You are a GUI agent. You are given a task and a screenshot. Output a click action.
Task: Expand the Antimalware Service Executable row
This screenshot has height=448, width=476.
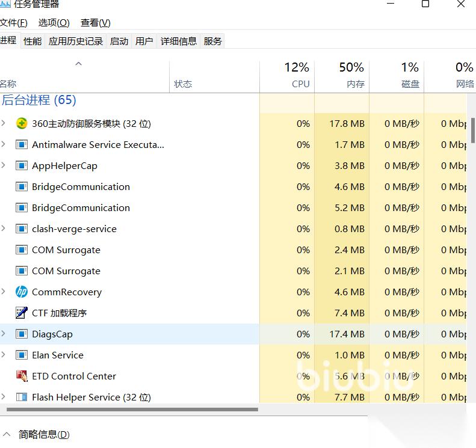coord(4,145)
